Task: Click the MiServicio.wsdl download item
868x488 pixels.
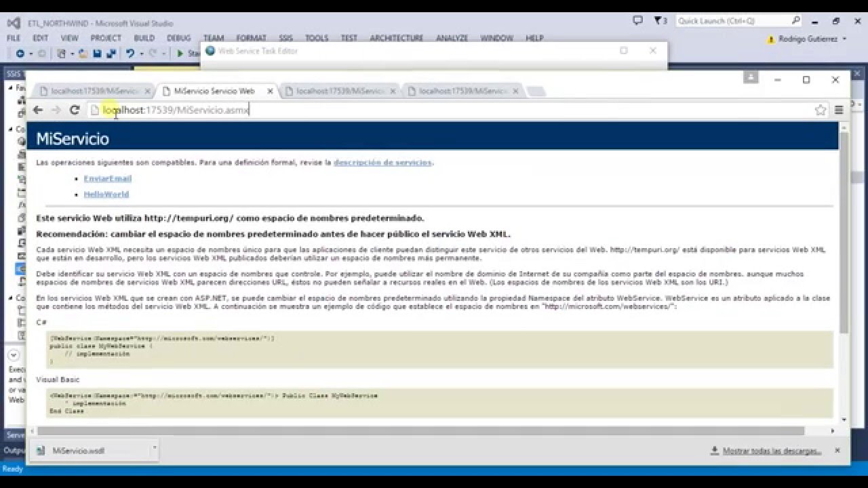Action: point(94,451)
